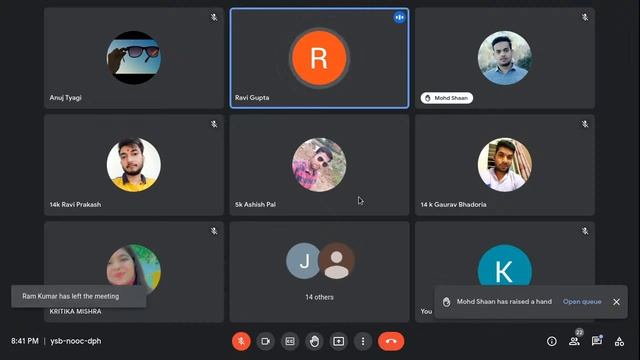Click Mohd Shaan's profile picture
This screenshot has height=360, width=640.
pyautogui.click(x=504, y=58)
